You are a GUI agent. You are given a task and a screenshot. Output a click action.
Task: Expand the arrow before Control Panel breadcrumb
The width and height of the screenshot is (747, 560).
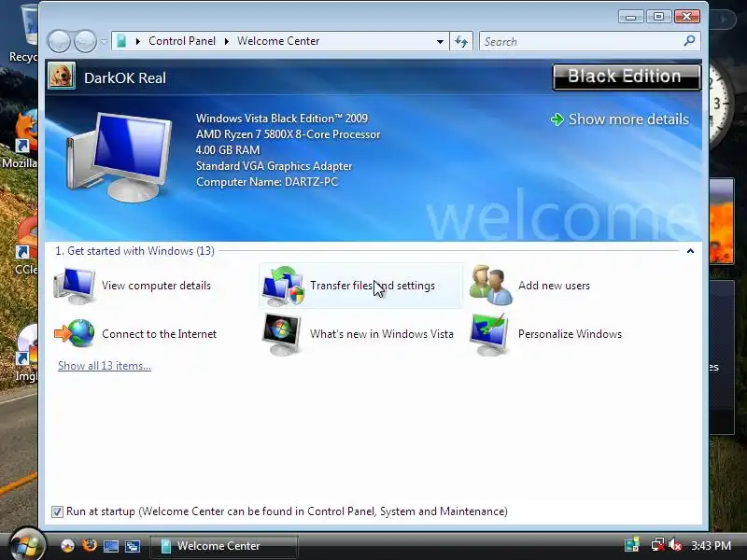[138, 41]
